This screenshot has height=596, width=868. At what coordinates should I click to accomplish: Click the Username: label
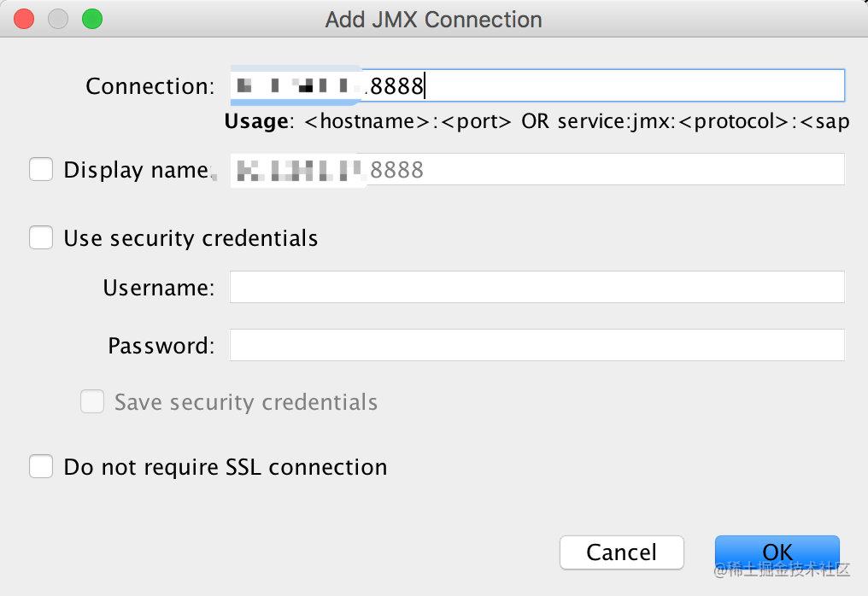coord(159,288)
